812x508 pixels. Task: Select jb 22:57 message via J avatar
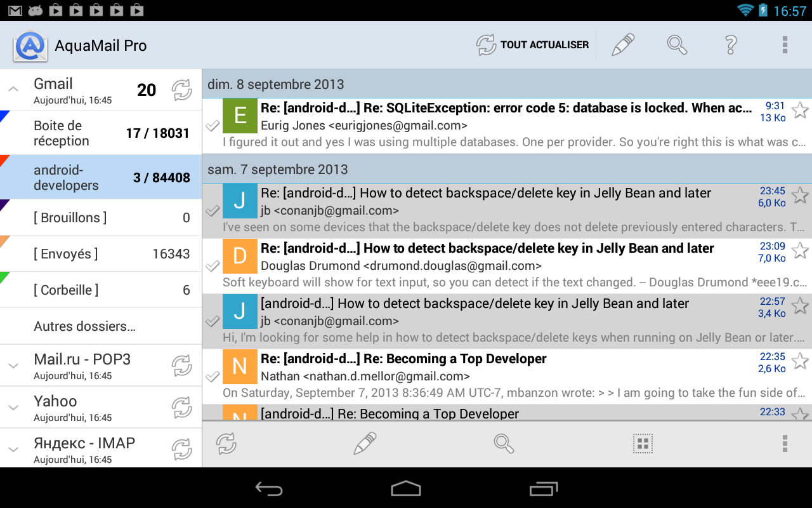point(240,311)
